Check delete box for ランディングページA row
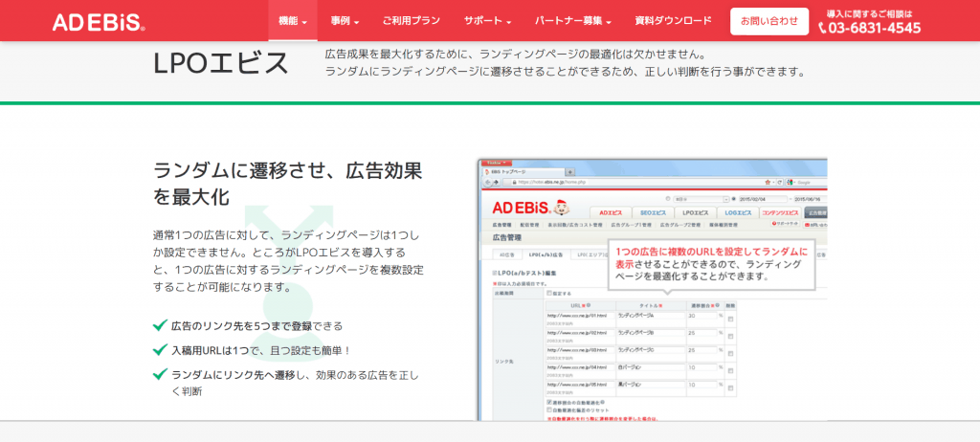This screenshot has width=980, height=442. point(730,319)
